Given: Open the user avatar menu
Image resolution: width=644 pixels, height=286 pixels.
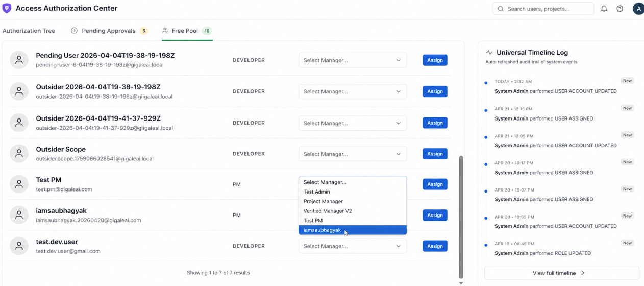Looking at the screenshot, I should [x=638, y=9].
